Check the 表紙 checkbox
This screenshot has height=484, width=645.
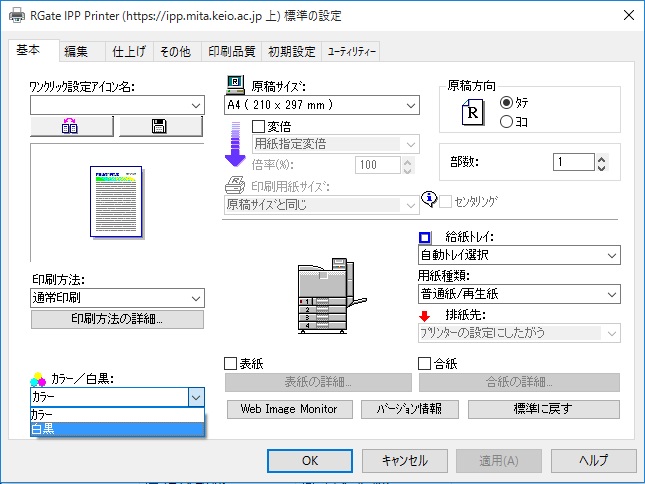coord(231,364)
